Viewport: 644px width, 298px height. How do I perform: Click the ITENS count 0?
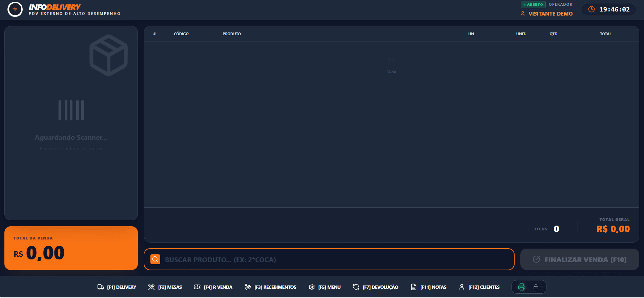[x=556, y=229]
